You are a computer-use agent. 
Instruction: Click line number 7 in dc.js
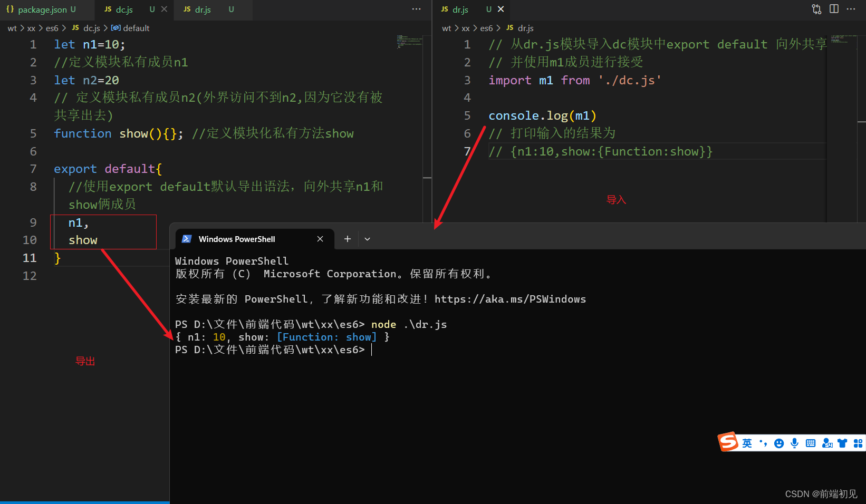pyautogui.click(x=33, y=169)
